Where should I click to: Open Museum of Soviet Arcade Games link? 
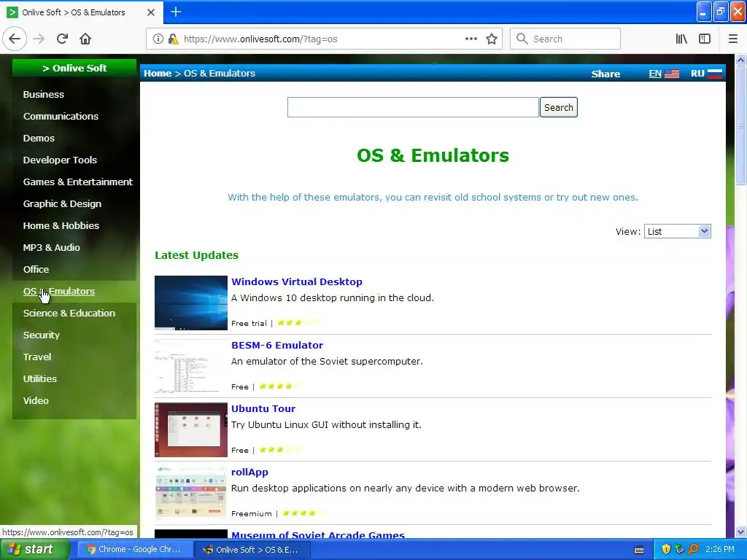(318, 534)
